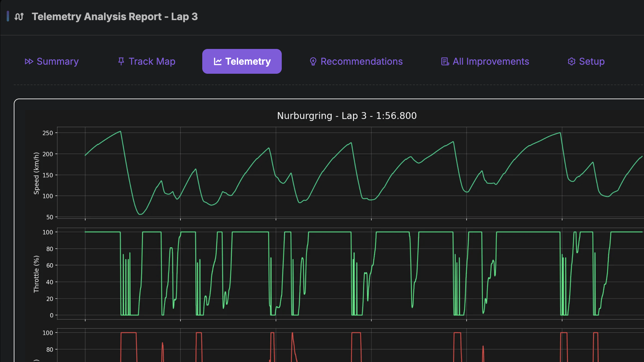
Task: Switch to the Summary tab
Action: pos(57,62)
